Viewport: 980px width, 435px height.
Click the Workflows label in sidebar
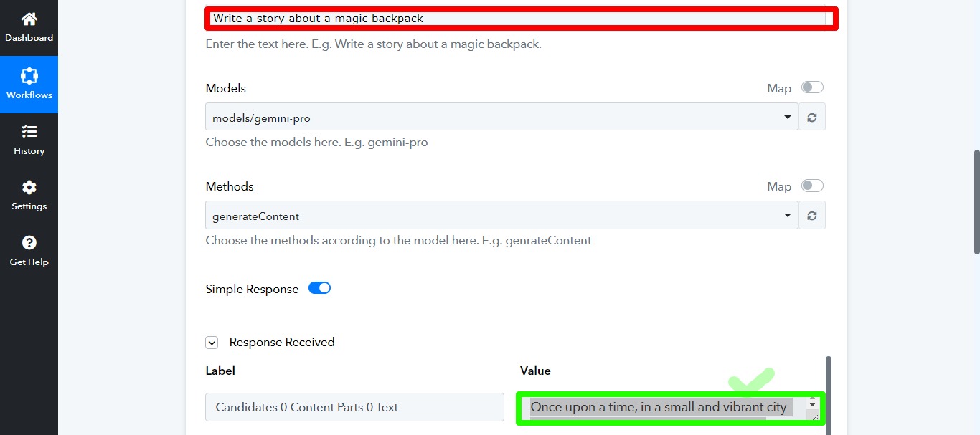coord(29,95)
